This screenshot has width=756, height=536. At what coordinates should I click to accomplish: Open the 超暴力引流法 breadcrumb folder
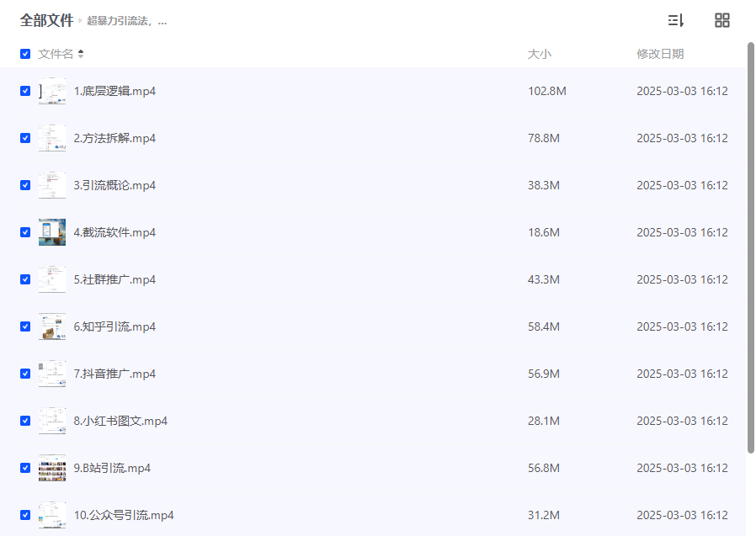[126, 21]
